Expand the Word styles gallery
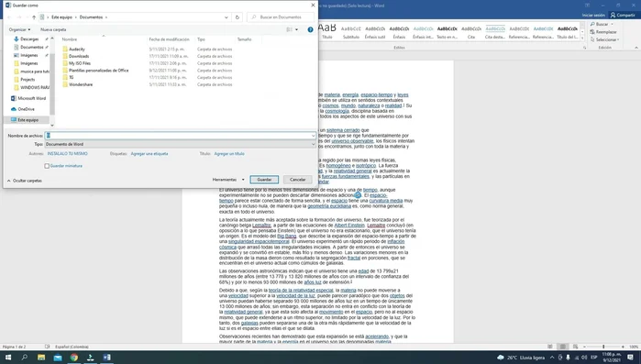Screen dimensions: 641x364 coord(583,39)
